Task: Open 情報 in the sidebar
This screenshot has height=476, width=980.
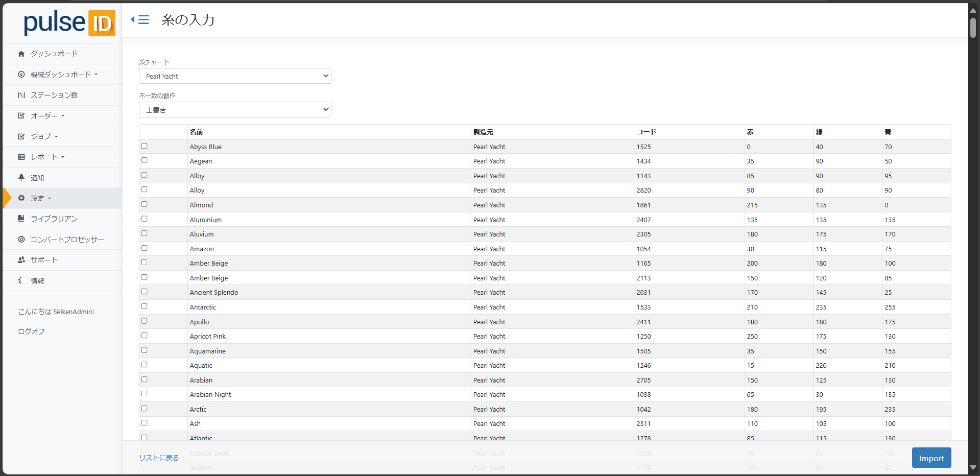Action: point(37,281)
